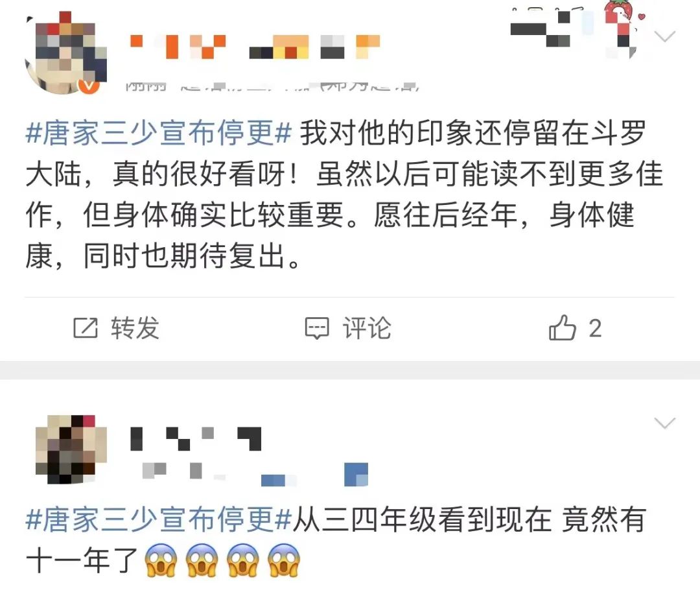Open the #唐家三少宣布停更# hashtag in second post

click(x=159, y=519)
